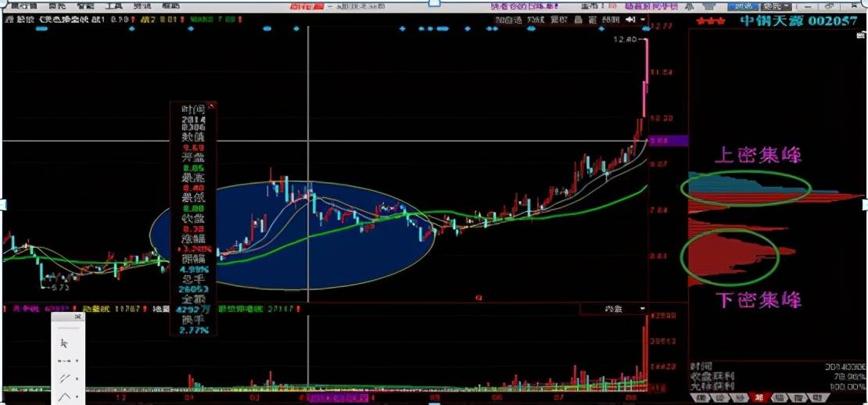The height and width of the screenshot is (405, 868).
Task: Click the 下密集峰 annotation label
Action: 759,301
